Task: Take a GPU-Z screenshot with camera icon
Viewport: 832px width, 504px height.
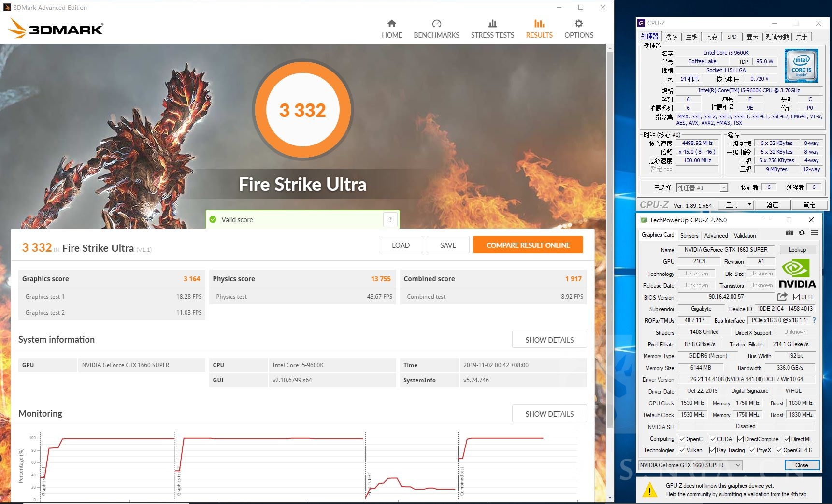Action: pyautogui.click(x=789, y=233)
